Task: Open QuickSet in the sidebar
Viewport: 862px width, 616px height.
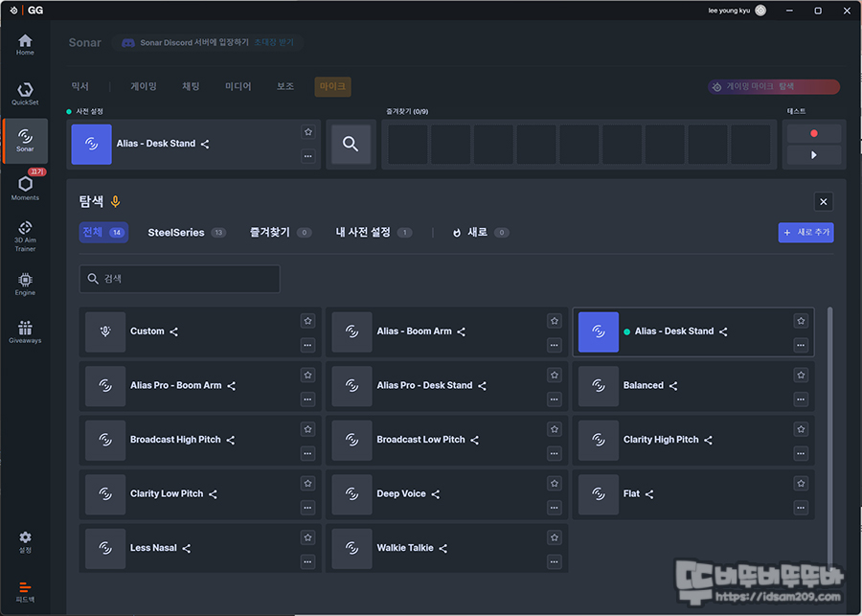Action: click(25, 94)
